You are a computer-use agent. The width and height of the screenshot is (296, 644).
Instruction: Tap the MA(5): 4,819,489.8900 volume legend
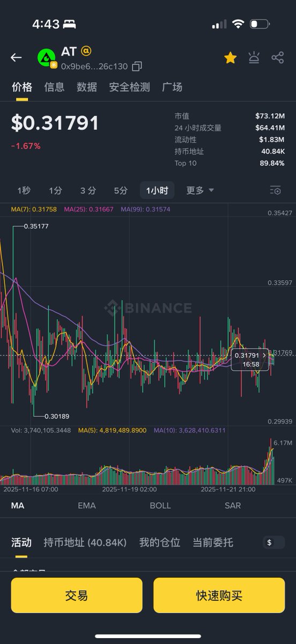(x=113, y=430)
